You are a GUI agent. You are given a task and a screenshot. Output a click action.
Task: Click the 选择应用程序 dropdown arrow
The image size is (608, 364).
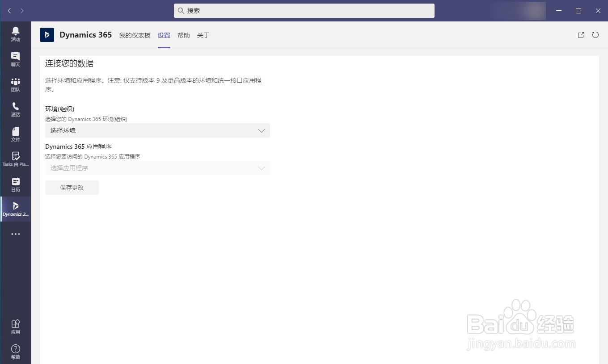(x=262, y=168)
